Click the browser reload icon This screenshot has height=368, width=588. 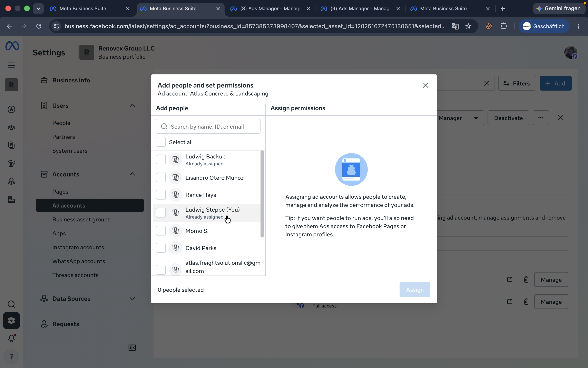[x=39, y=26]
